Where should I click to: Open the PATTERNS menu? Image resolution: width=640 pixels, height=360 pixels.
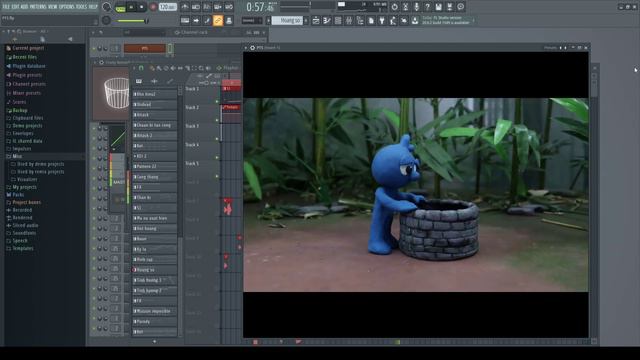tap(38, 7)
